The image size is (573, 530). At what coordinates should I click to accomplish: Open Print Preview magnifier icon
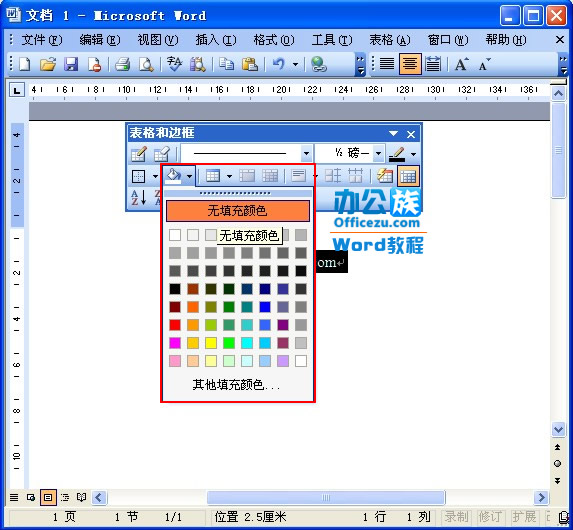coord(146,64)
